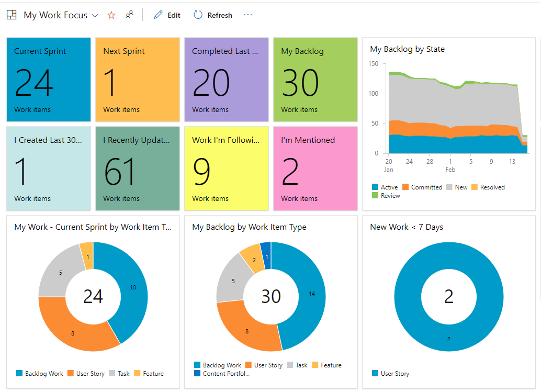This screenshot has width=541, height=392.
Task: Open the My Work Focus dashboard selector
Action: (x=55, y=15)
